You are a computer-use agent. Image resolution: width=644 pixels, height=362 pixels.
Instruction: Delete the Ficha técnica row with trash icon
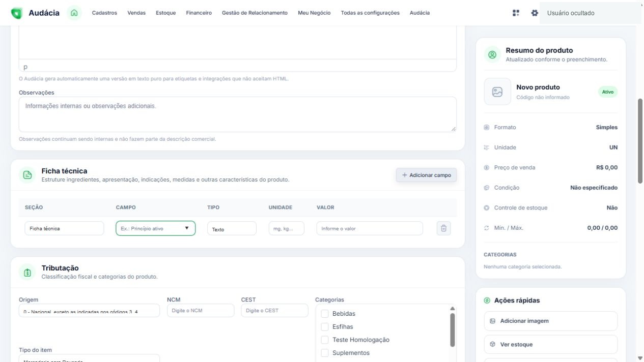point(443,228)
